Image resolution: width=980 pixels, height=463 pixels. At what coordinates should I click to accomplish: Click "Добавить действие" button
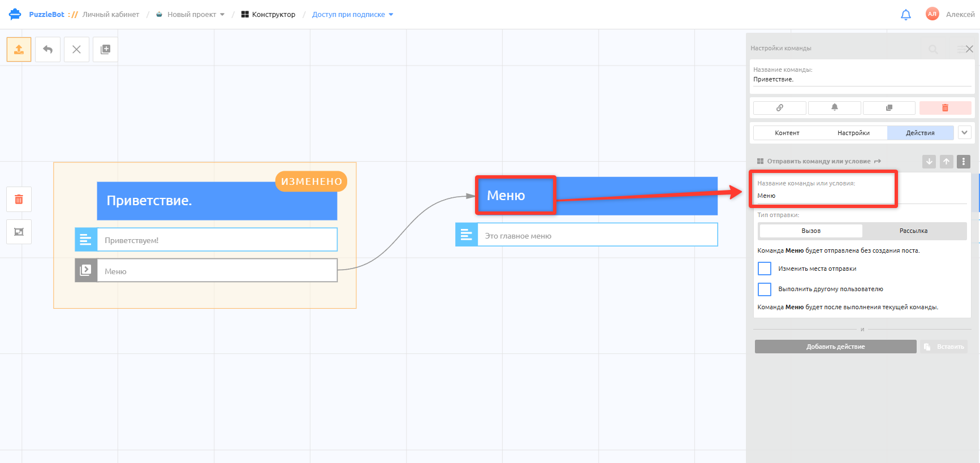point(835,347)
